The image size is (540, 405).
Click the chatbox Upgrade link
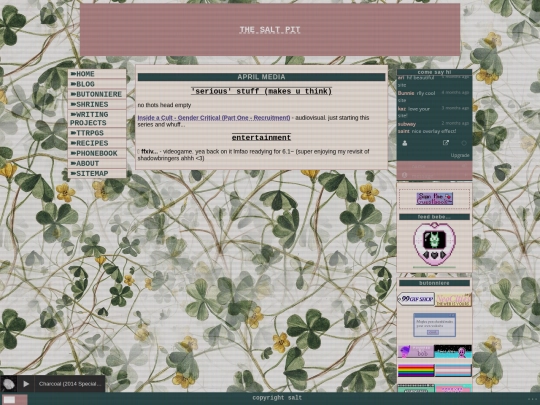[x=460, y=156]
